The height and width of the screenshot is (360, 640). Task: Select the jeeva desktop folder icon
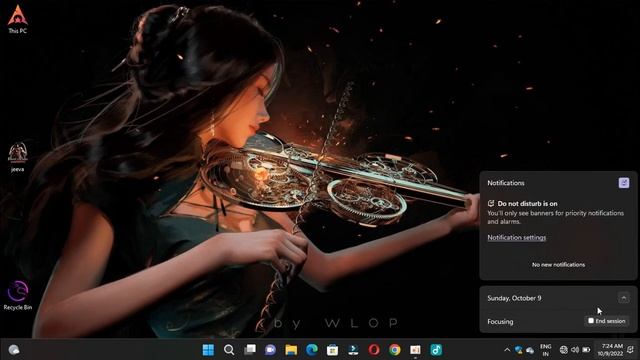(18, 157)
